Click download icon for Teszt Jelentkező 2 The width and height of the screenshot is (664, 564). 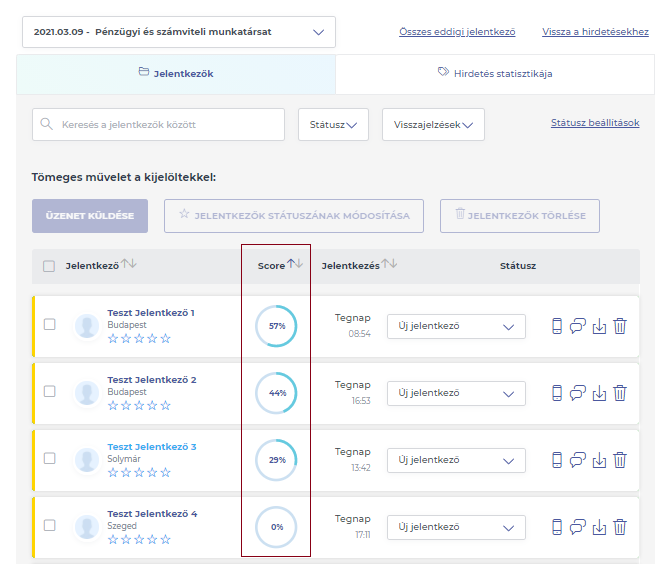599,393
